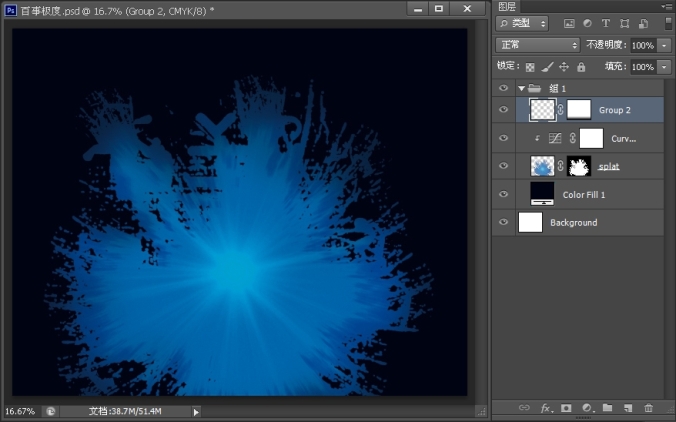The width and height of the screenshot is (676, 422).
Task: Click the add layer style fx icon
Action: [546, 408]
